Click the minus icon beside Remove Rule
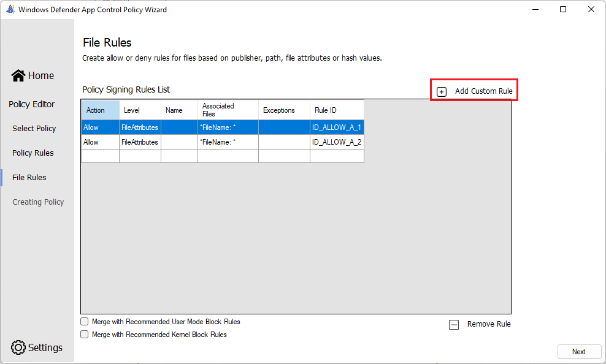The height and width of the screenshot is (364, 606). pyautogui.click(x=454, y=325)
